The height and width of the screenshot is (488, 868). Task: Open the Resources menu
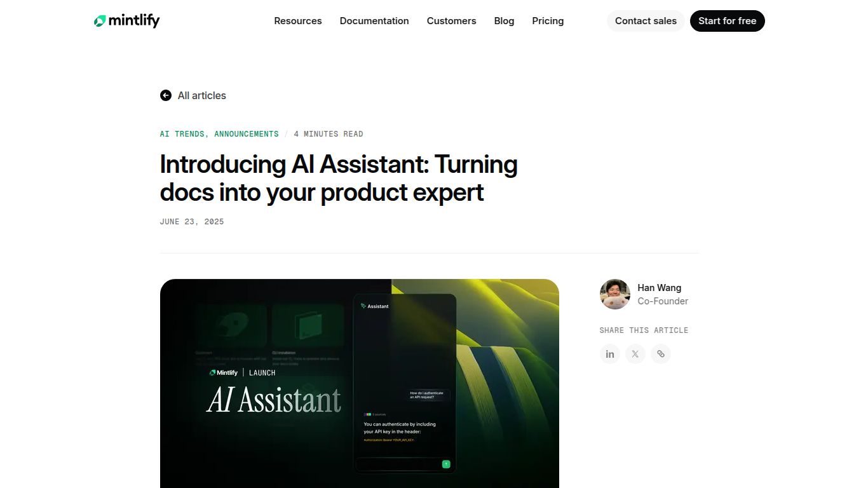click(x=297, y=21)
